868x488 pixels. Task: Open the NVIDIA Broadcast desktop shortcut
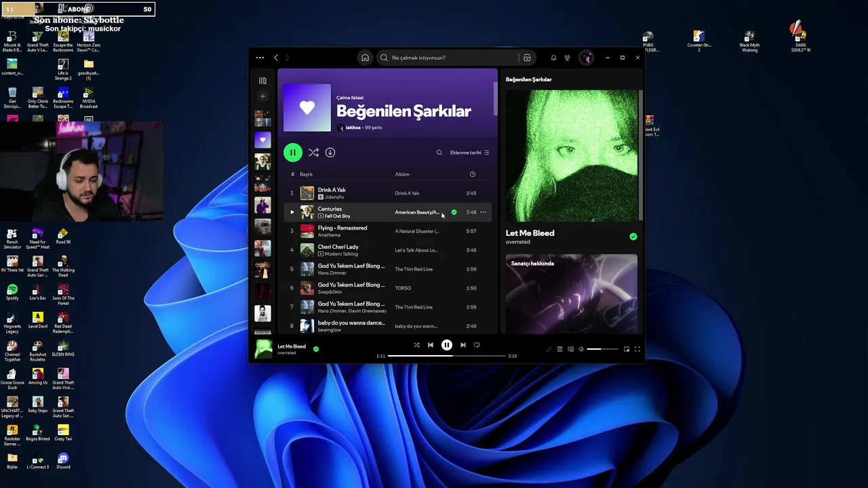(89, 98)
